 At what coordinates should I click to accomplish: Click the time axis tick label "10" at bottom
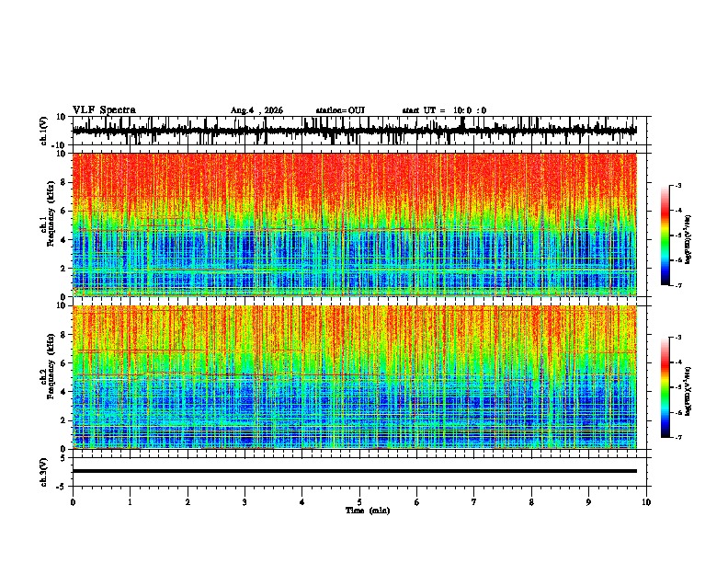pyautogui.click(x=646, y=502)
